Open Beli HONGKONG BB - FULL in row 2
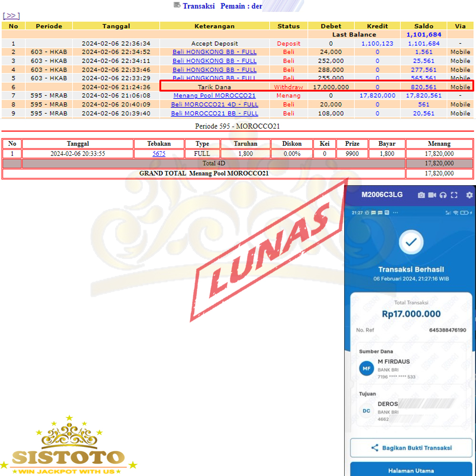This screenshot has height=476, width=476. coord(214,52)
